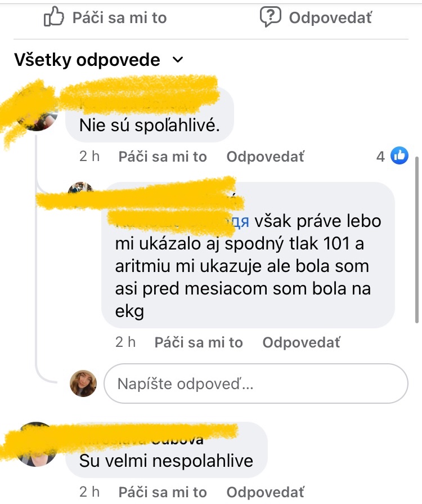Tap the number 4 reactions count

coord(380,157)
